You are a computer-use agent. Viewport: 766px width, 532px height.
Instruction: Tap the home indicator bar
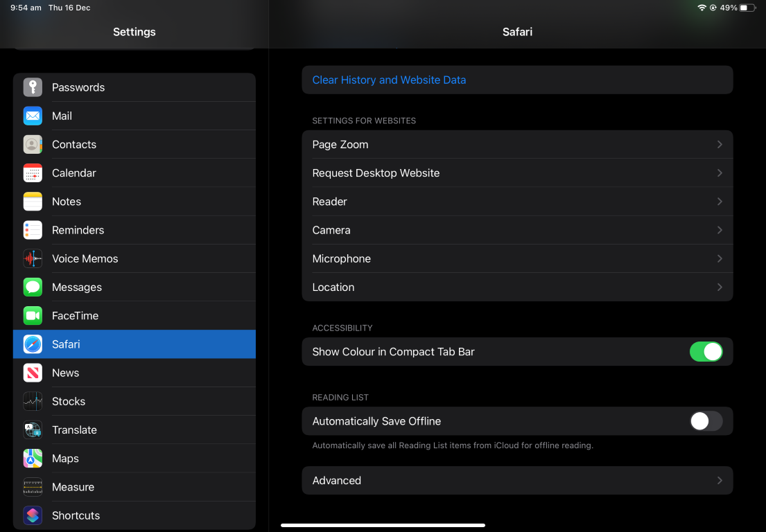(383, 525)
